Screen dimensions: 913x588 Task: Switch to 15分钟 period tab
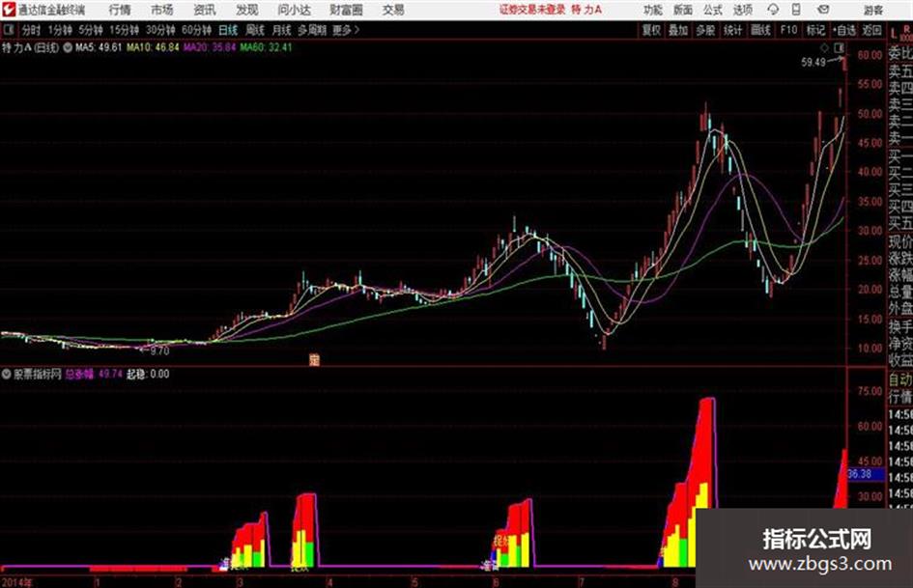[x=125, y=30]
